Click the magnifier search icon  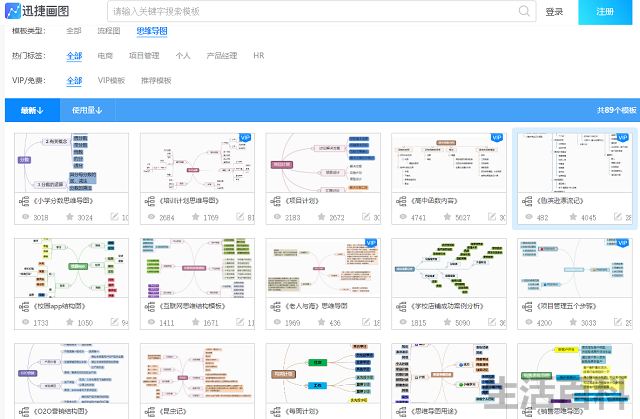point(524,11)
